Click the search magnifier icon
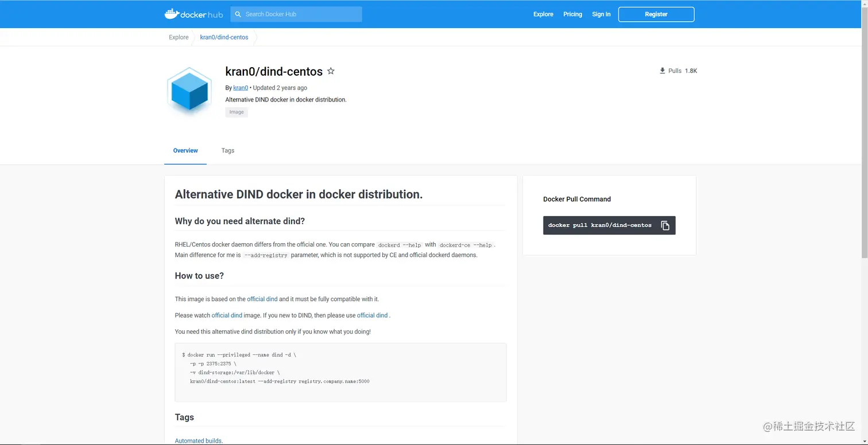This screenshot has width=868, height=445. click(x=238, y=14)
